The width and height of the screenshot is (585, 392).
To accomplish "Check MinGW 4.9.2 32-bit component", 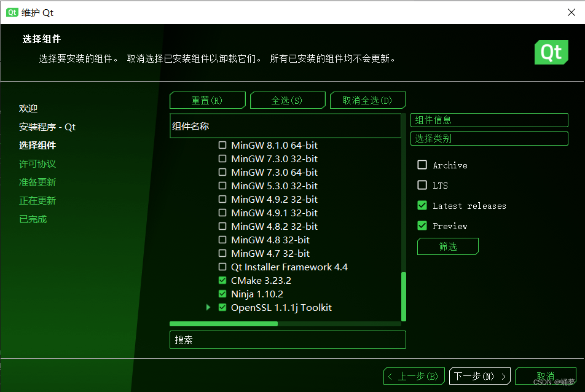I will click(x=222, y=199).
